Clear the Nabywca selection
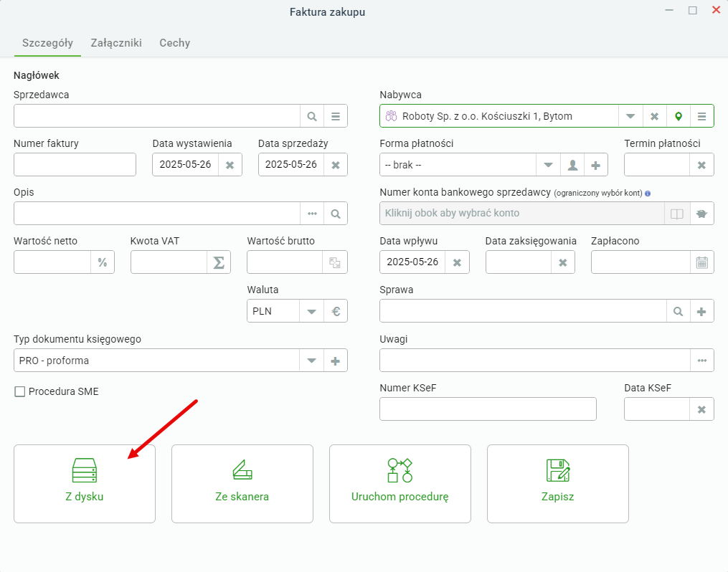The width and height of the screenshot is (728, 572). pyautogui.click(x=654, y=116)
